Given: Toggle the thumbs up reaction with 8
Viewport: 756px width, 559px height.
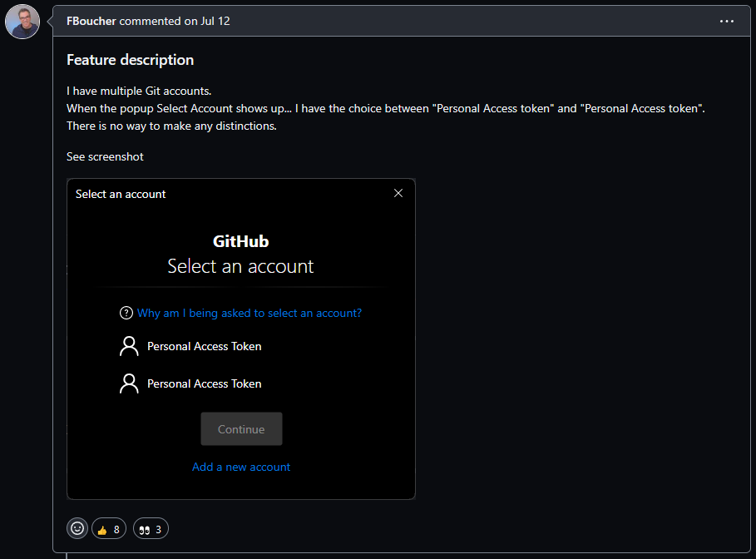Looking at the screenshot, I should point(109,528).
